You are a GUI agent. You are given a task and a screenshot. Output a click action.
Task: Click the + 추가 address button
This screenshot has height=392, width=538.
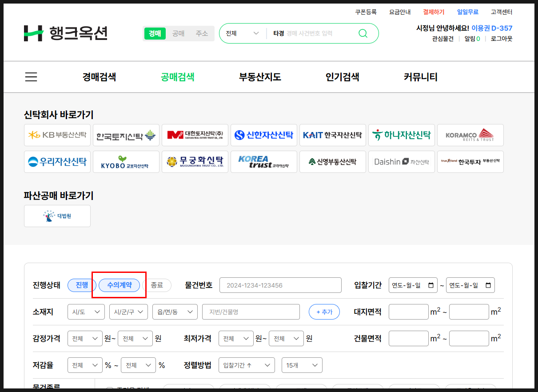pyautogui.click(x=324, y=312)
